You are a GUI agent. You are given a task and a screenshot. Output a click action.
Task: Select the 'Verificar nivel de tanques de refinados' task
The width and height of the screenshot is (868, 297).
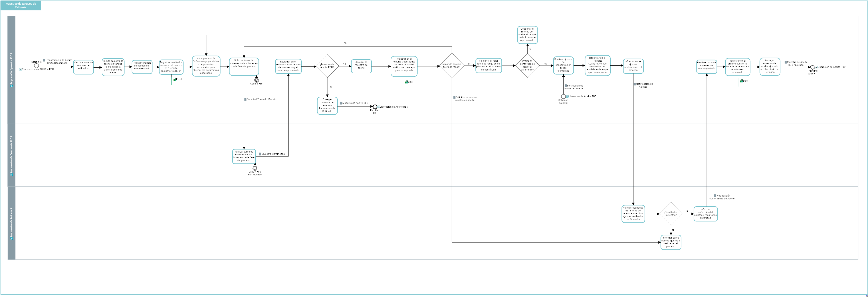pos(83,67)
